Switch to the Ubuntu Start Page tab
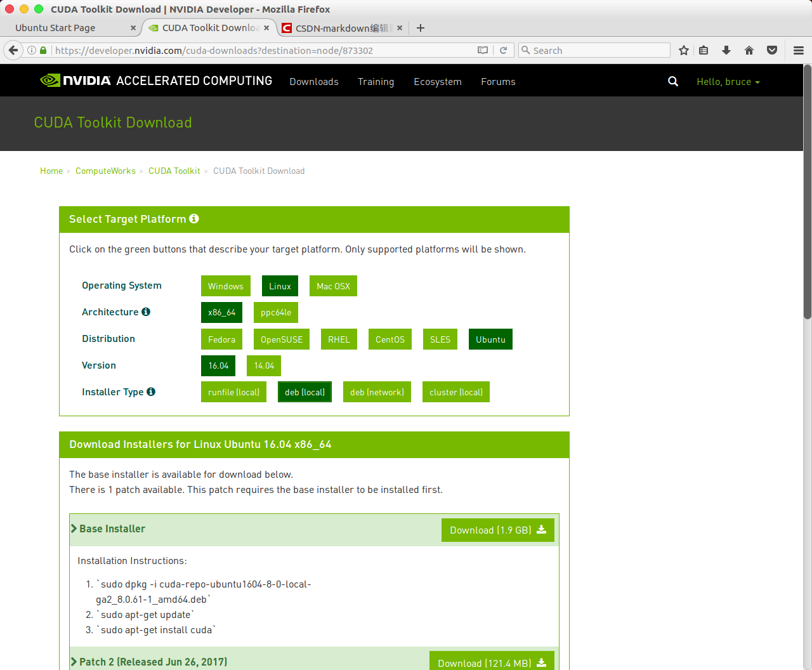Viewport: 812px width, 670px height. [70, 28]
